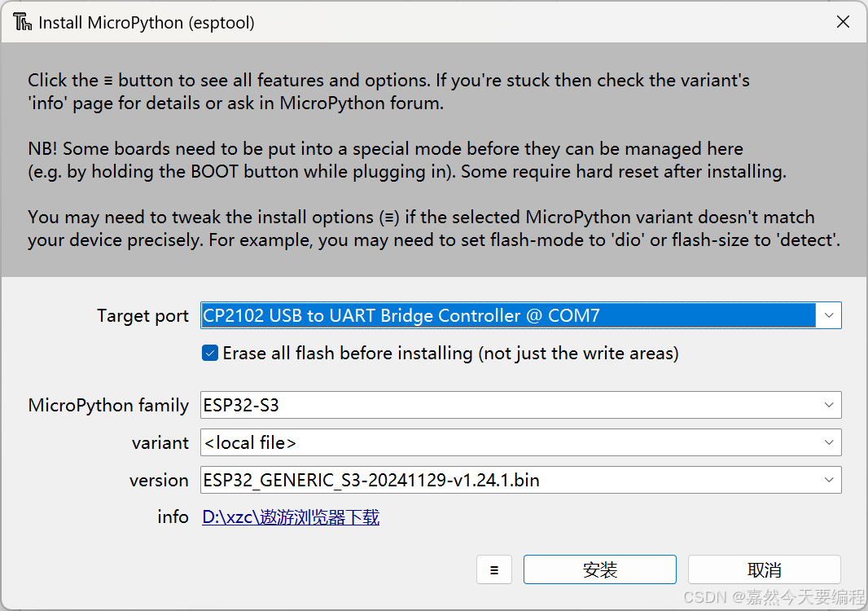Click the dialog close X icon
The image size is (868, 611).
(x=843, y=22)
